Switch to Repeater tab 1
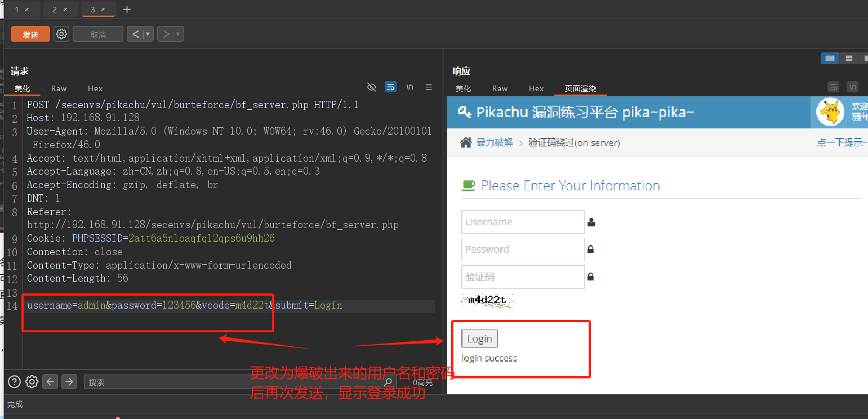 point(17,10)
